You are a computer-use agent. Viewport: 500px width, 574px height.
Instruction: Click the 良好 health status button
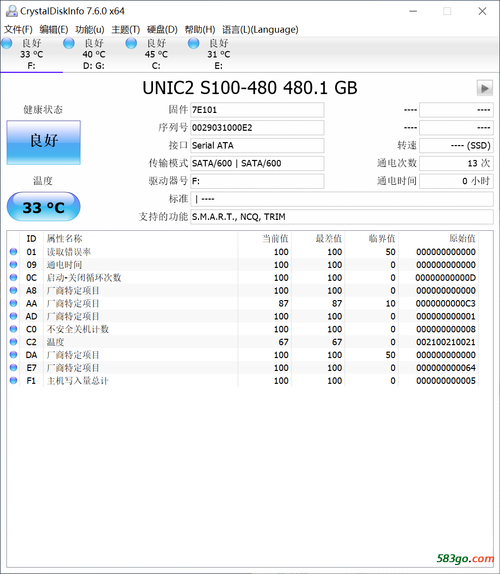click(x=44, y=142)
